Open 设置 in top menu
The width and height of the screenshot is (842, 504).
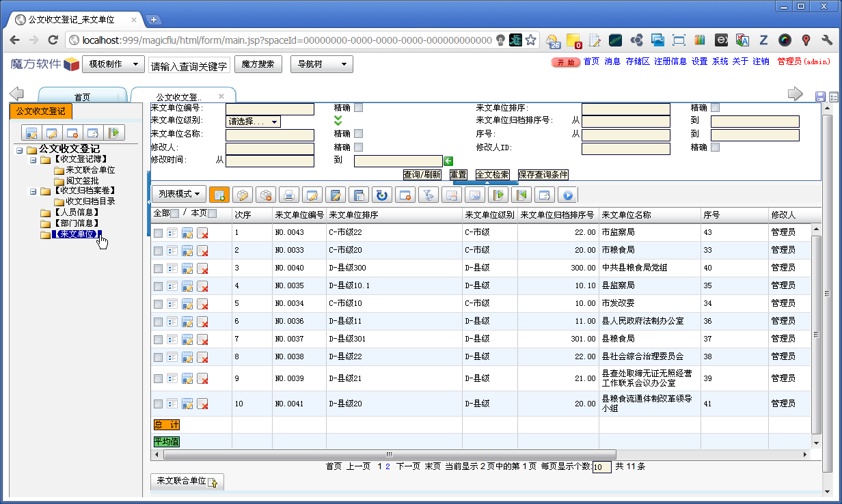point(699,61)
